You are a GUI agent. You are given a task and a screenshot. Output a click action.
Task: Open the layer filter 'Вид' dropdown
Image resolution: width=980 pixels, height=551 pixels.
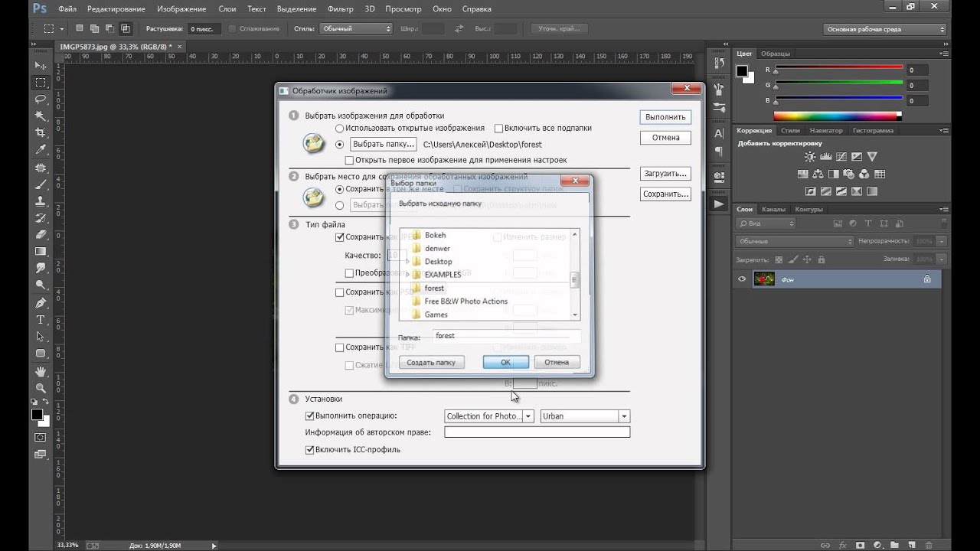766,223
